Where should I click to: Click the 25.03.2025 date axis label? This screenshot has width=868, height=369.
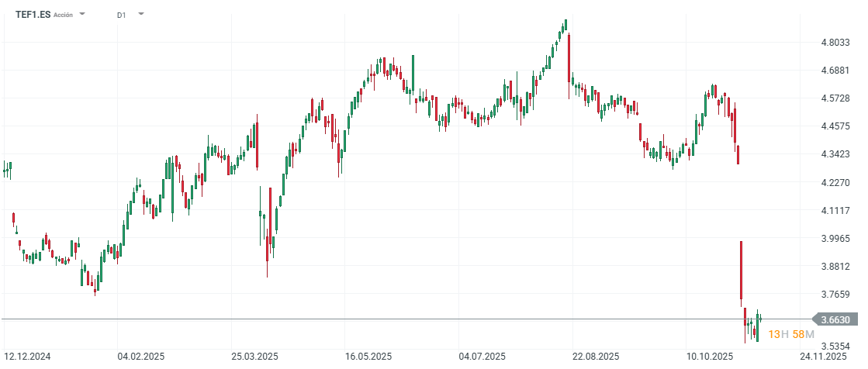coord(254,357)
